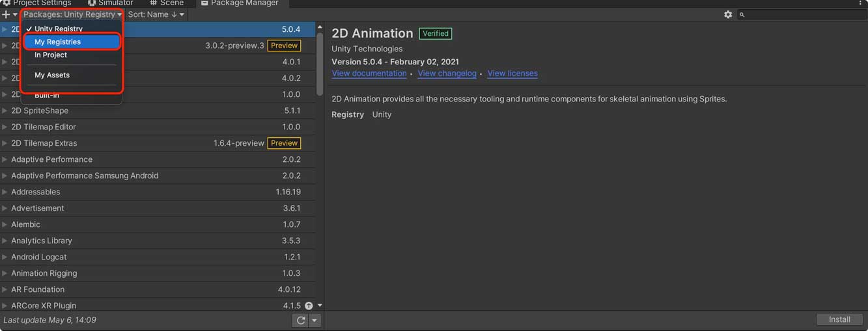The height and width of the screenshot is (331, 868).
Task: Click the Preview badge beside 3.0.2-preview.3
Action: click(285, 46)
